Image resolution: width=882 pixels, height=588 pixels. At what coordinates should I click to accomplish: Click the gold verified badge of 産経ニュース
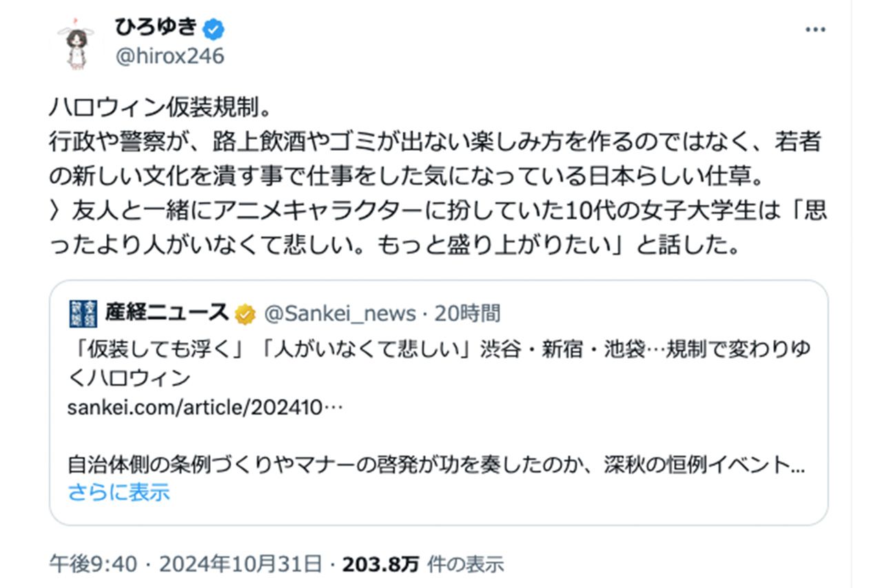click(x=243, y=312)
